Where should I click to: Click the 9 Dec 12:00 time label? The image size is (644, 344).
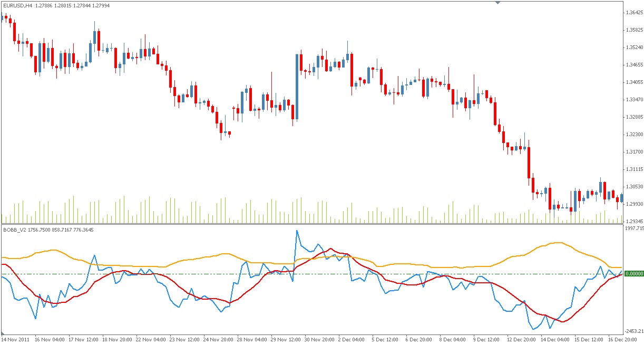pos(487,340)
